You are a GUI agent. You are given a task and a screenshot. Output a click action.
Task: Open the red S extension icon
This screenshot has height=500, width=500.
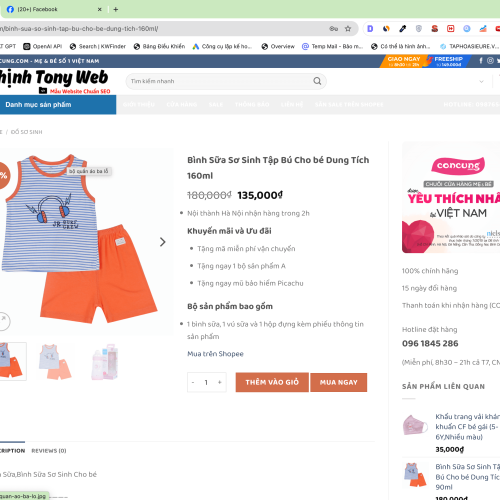(435, 29)
